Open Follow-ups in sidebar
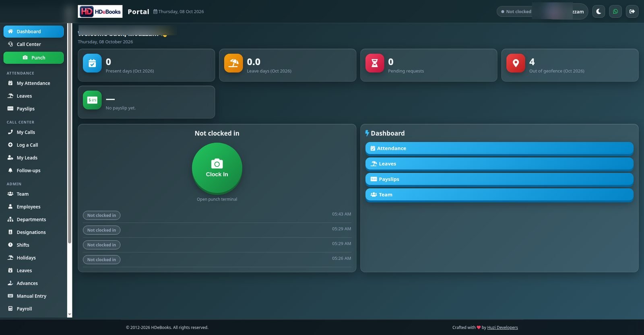This screenshot has width=644, height=335. 34,171
